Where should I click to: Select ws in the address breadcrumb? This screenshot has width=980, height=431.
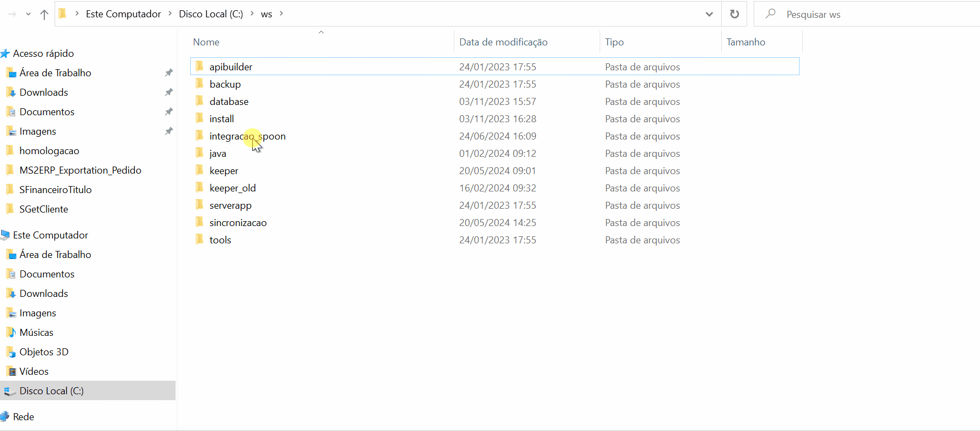[x=266, y=14]
